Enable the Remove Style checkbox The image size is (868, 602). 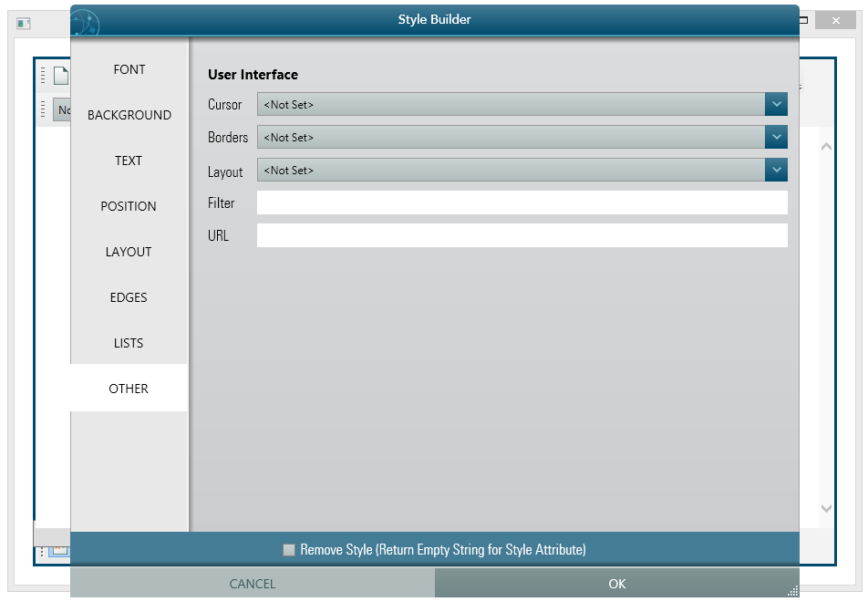pos(289,549)
